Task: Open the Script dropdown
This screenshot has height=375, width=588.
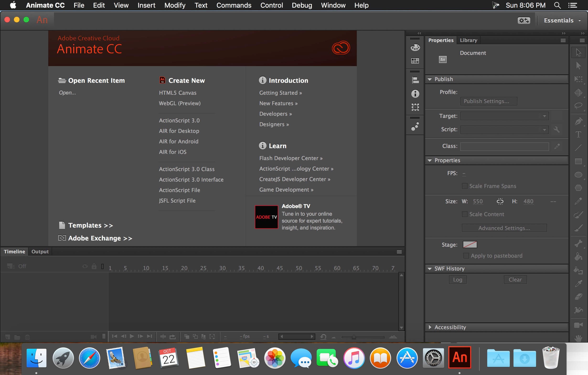Action: (x=504, y=130)
